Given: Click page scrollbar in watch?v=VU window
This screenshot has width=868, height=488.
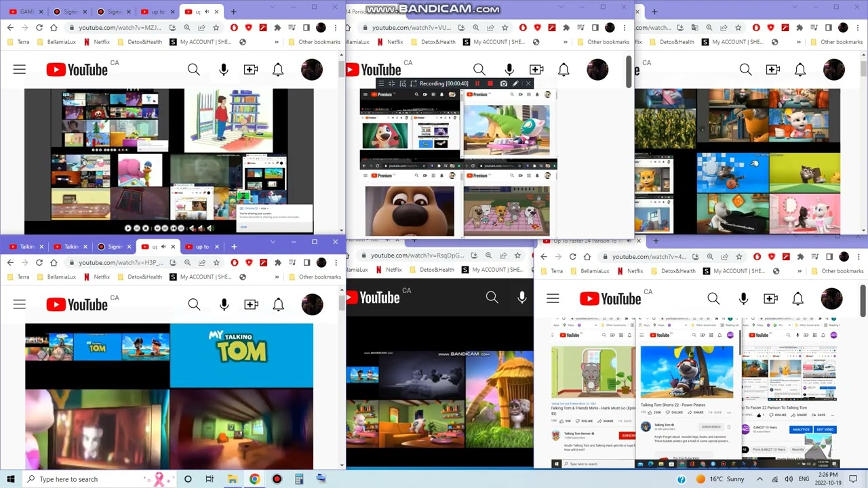Looking at the screenshot, I should (629, 71).
